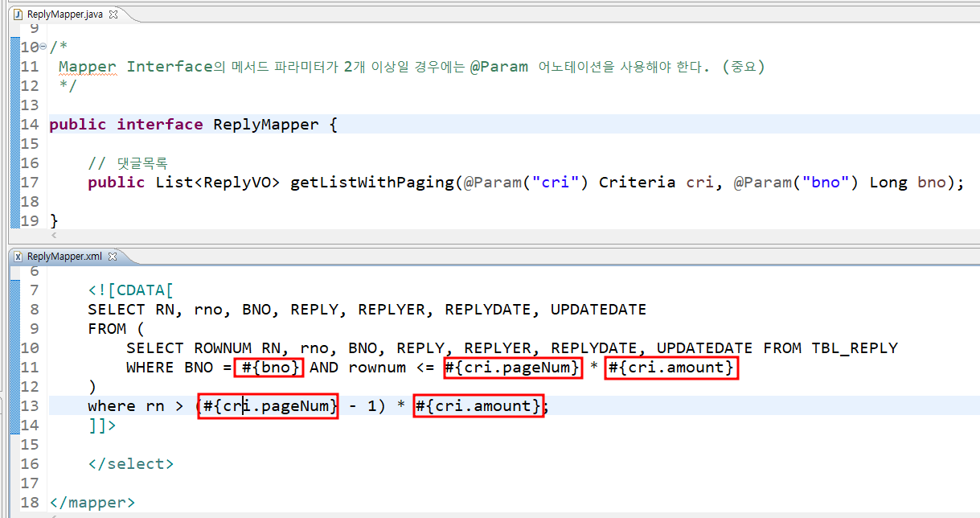This screenshot has width=980, height=518.
Task: Click the 'Criteria' parameter type
Action: point(637,183)
